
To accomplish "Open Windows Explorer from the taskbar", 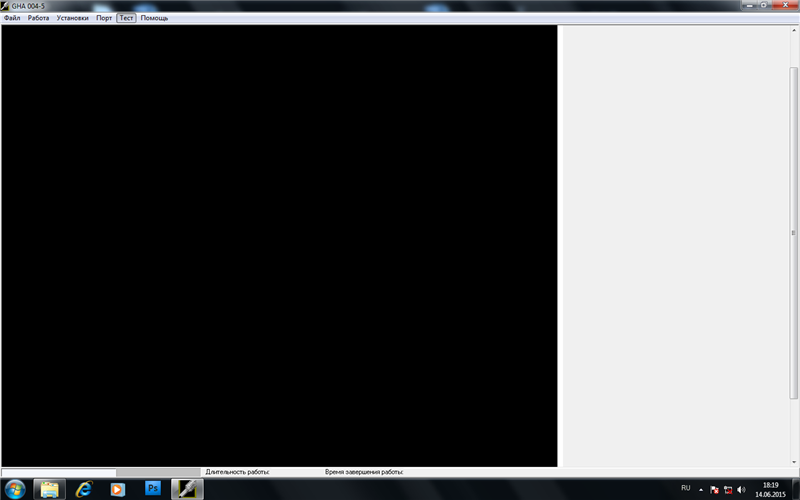I will [49, 488].
